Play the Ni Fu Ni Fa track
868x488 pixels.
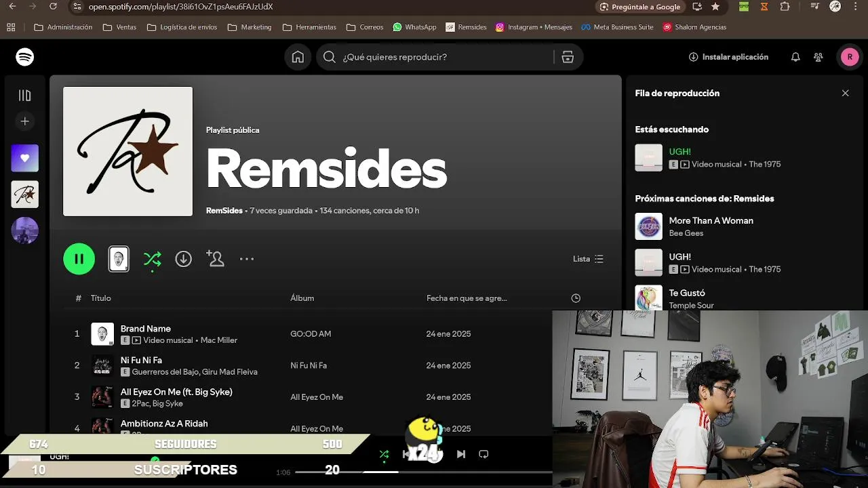click(x=141, y=361)
